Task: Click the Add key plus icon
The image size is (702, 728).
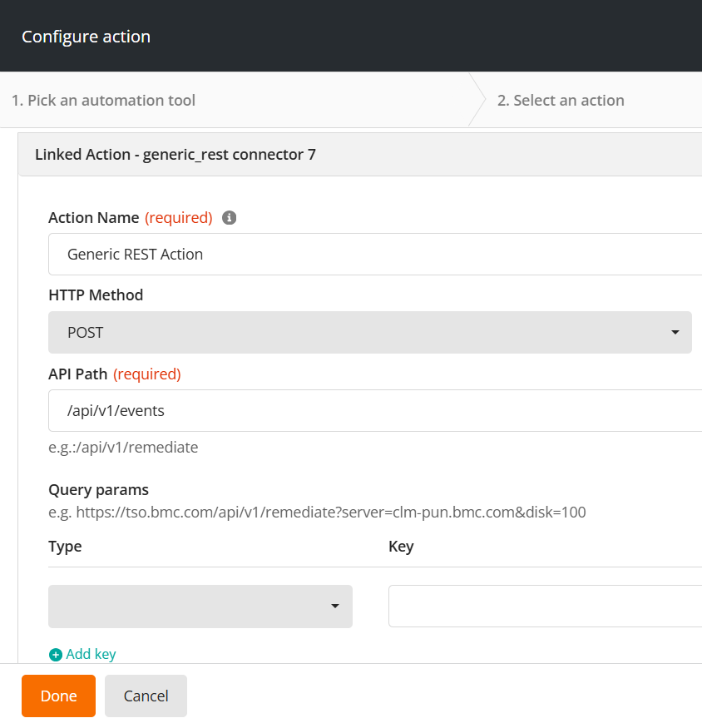Action: [56, 655]
